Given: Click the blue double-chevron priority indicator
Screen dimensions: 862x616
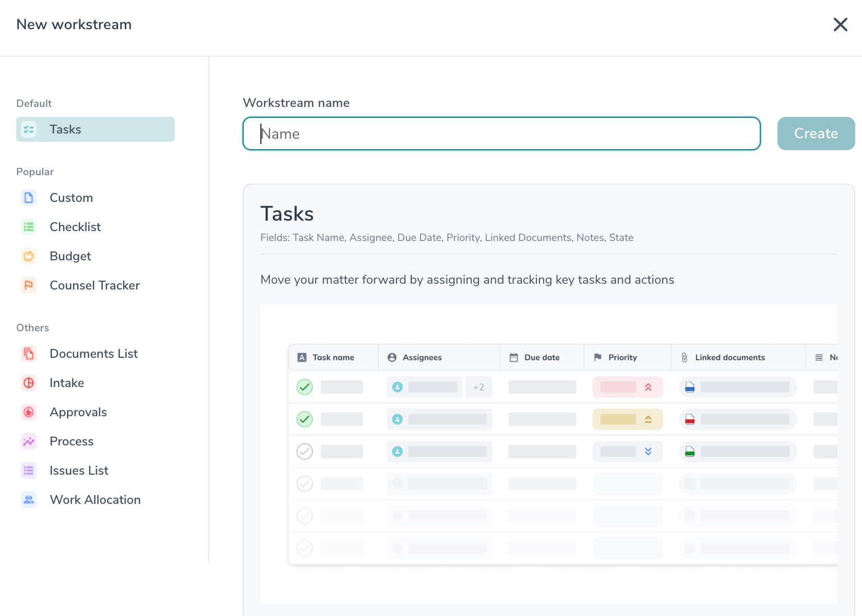Looking at the screenshot, I should coord(648,451).
